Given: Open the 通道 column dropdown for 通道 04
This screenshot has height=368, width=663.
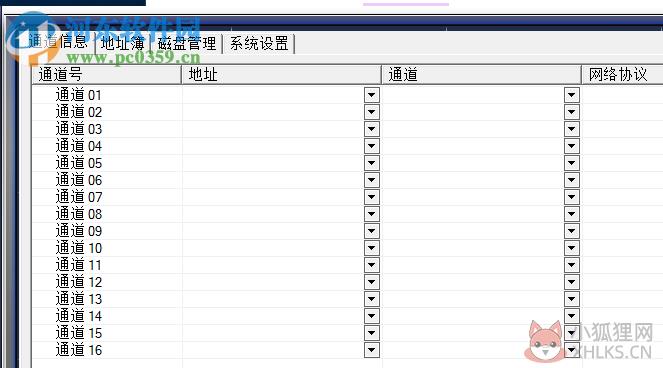Looking at the screenshot, I should click(572, 146).
